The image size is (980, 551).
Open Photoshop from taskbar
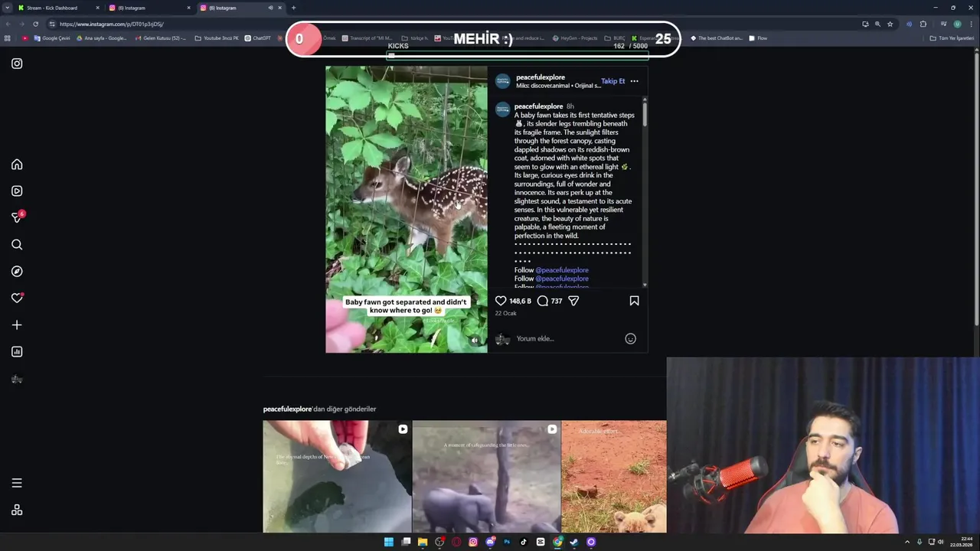(x=507, y=542)
